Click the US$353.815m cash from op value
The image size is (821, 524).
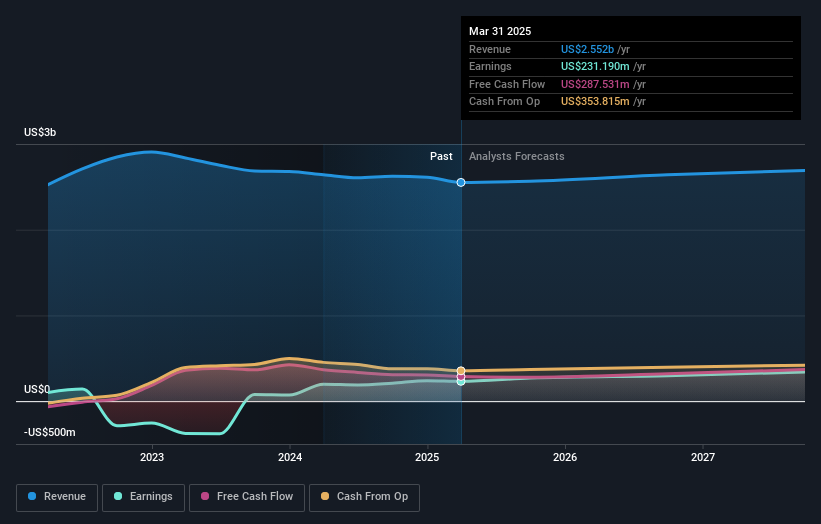coord(595,102)
